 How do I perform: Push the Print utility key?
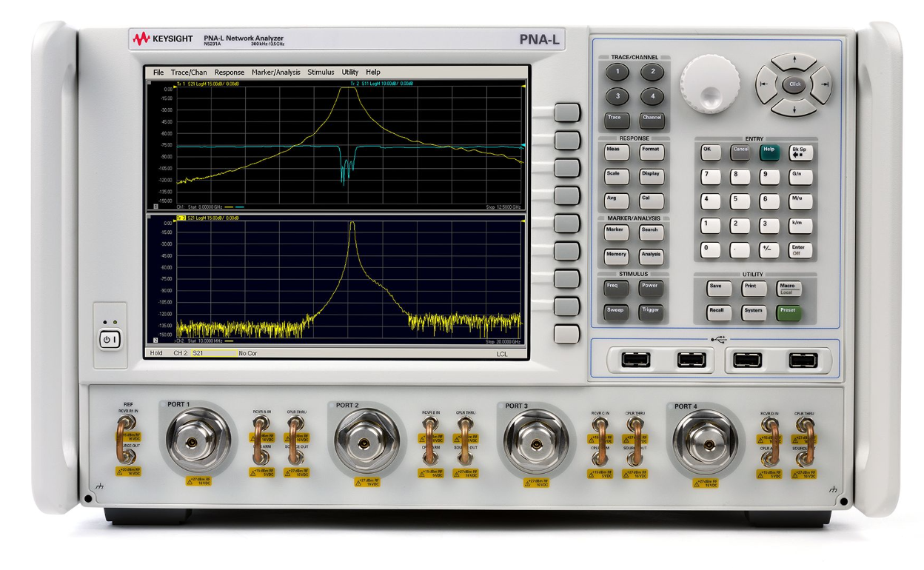(754, 289)
